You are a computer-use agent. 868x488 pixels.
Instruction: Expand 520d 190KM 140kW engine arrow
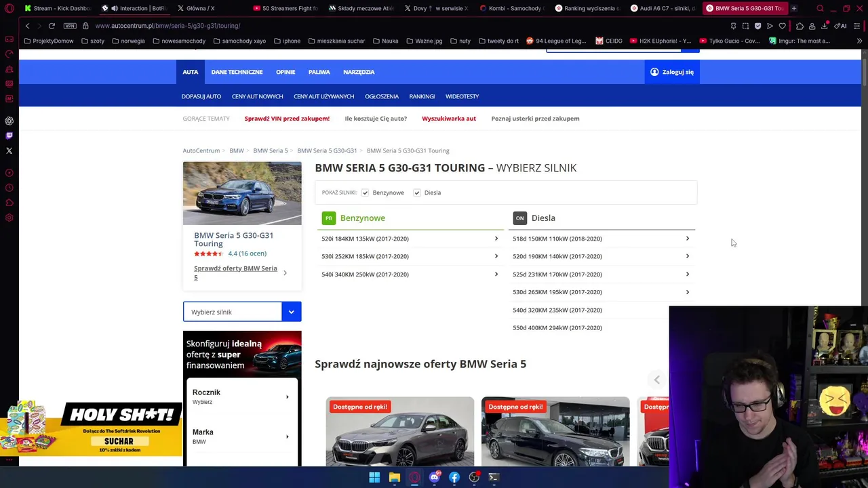[687, 256]
